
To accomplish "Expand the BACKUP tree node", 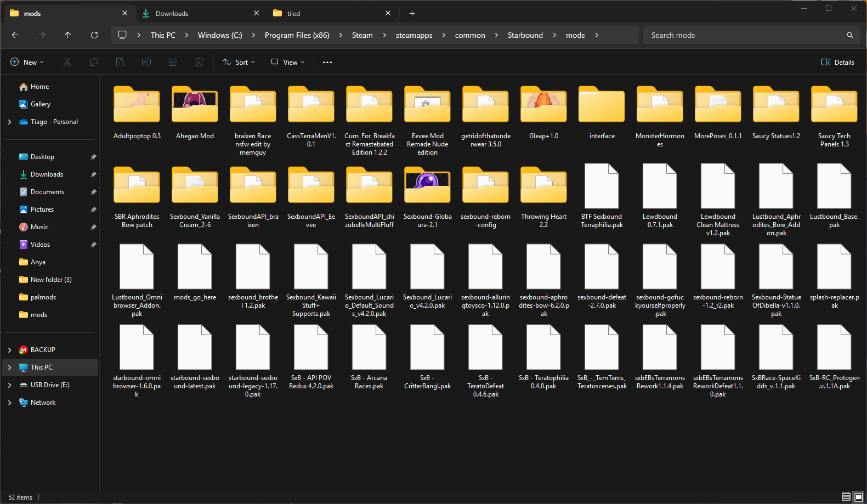I will pyautogui.click(x=9, y=350).
